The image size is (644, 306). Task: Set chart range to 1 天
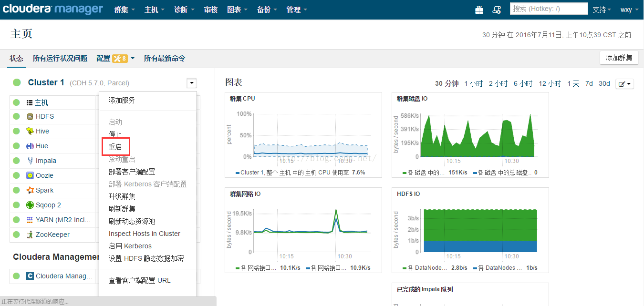pos(573,83)
